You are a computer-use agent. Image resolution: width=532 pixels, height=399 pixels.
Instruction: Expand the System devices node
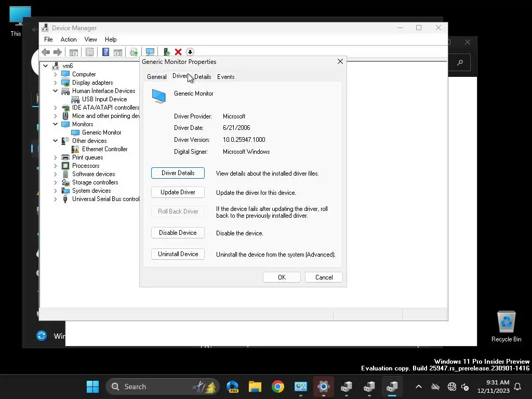(55, 191)
